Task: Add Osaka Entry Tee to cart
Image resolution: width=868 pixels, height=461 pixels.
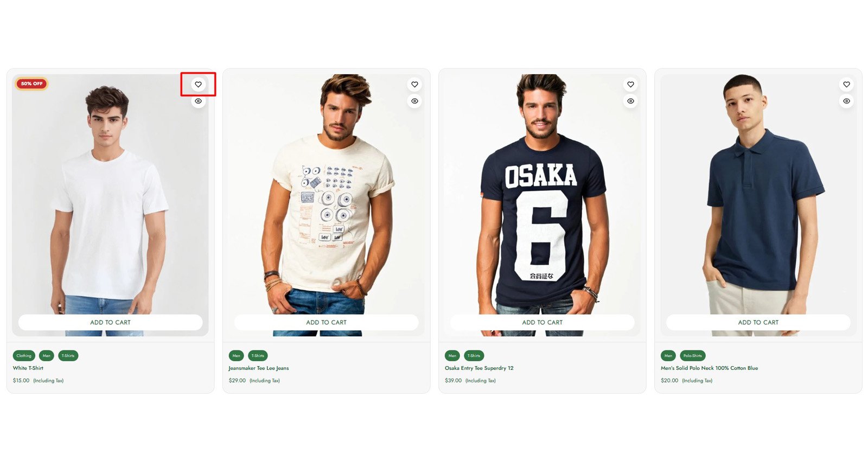Action: pyautogui.click(x=542, y=322)
